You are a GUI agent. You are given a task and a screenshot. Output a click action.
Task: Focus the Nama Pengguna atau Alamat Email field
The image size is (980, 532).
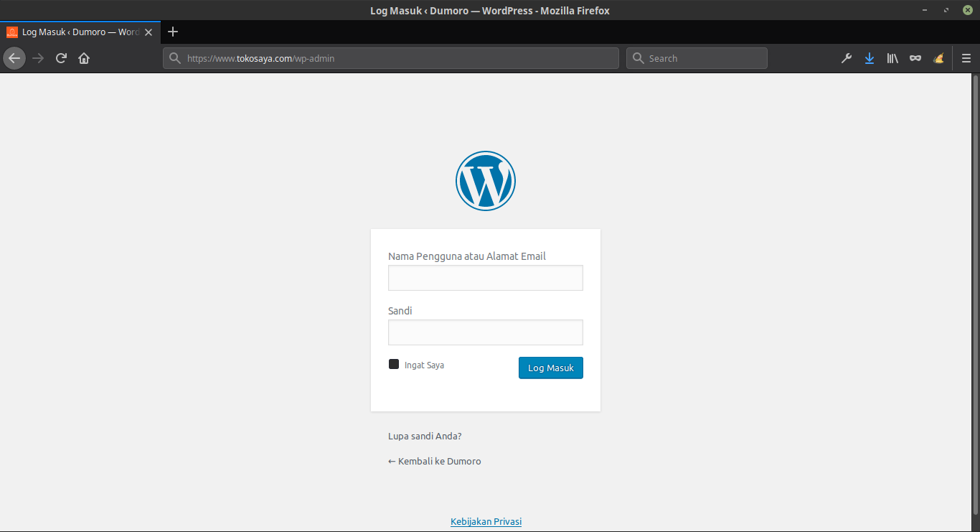click(486, 278)
